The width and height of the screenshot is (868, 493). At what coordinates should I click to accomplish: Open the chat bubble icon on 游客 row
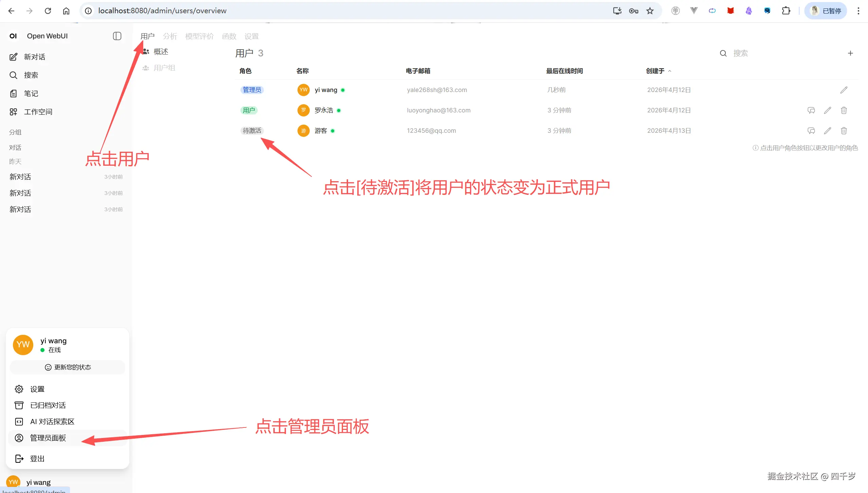click(811, 131)
